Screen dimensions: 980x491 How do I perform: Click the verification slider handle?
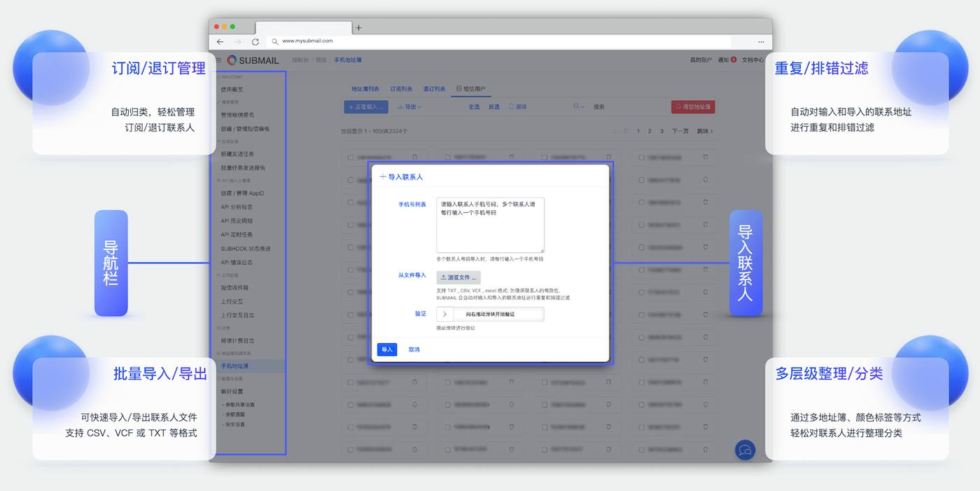pyautogui.click(x=444, y=314)
